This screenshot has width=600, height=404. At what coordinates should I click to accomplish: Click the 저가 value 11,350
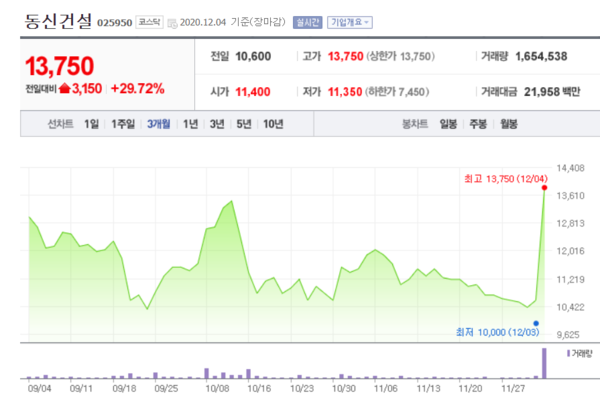[x=345, y=92]
